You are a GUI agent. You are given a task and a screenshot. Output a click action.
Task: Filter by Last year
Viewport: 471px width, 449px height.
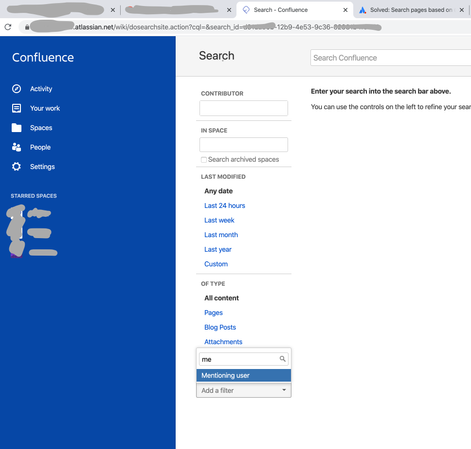[218, 249]
